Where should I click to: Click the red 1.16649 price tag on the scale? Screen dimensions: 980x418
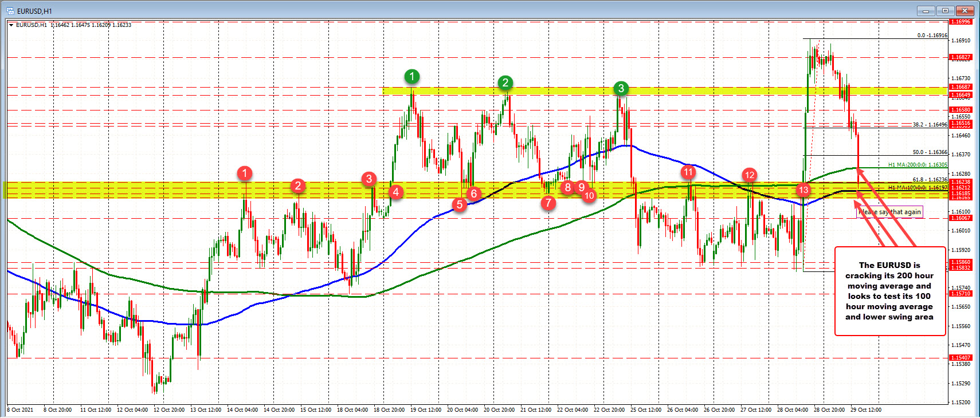coord(961,95)
